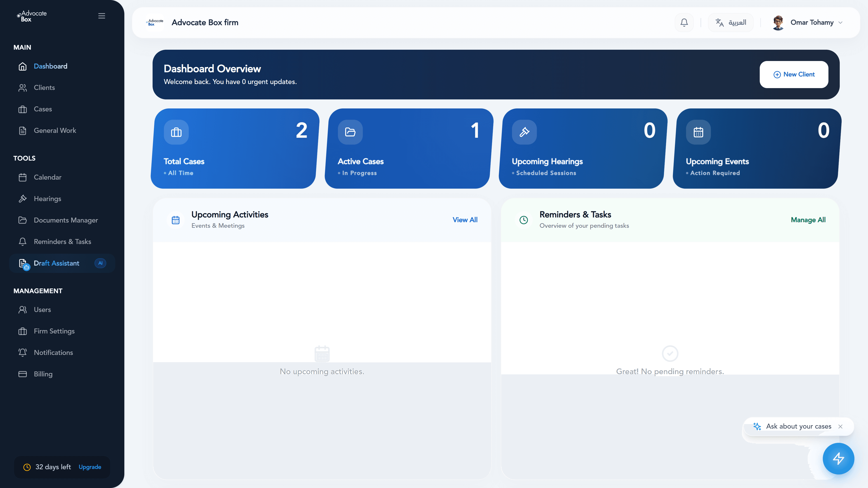Open the Billing card icon in sidebar
868x488 pixels.
[23, 374]
